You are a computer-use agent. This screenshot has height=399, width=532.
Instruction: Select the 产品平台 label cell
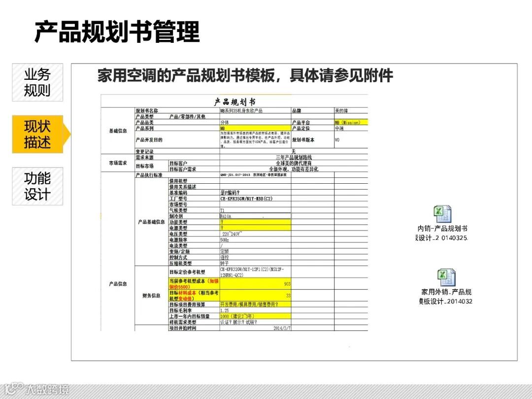tap(312, 122)
